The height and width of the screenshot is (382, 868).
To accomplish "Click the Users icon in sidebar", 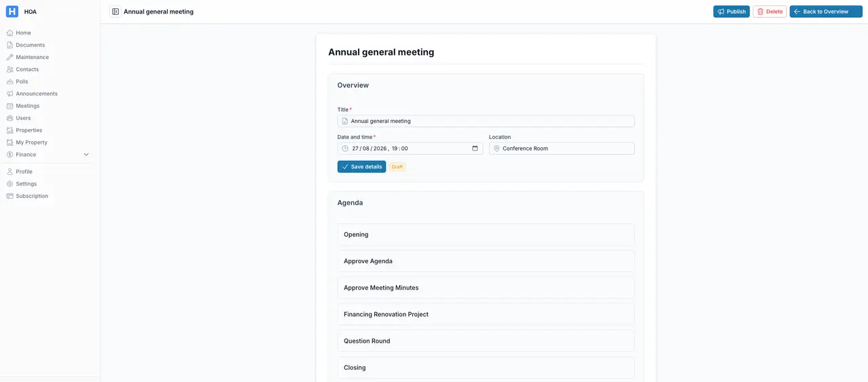I will pos(9,118).
